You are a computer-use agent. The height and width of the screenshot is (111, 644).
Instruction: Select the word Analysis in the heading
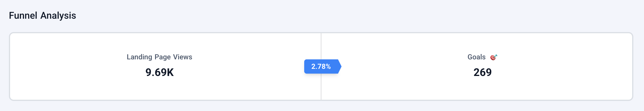point(58,16)
